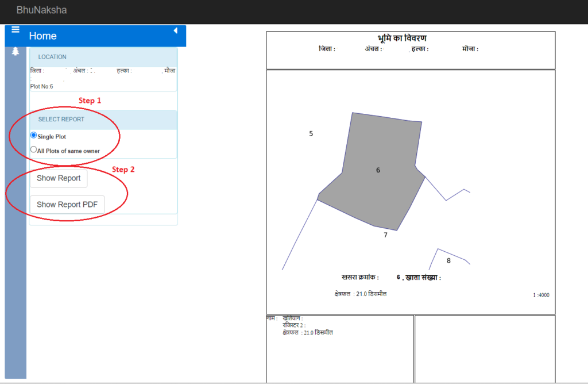
Task: Click the BhuNaksha brand title
Action: pyautogui.click(x=41, y=10)
